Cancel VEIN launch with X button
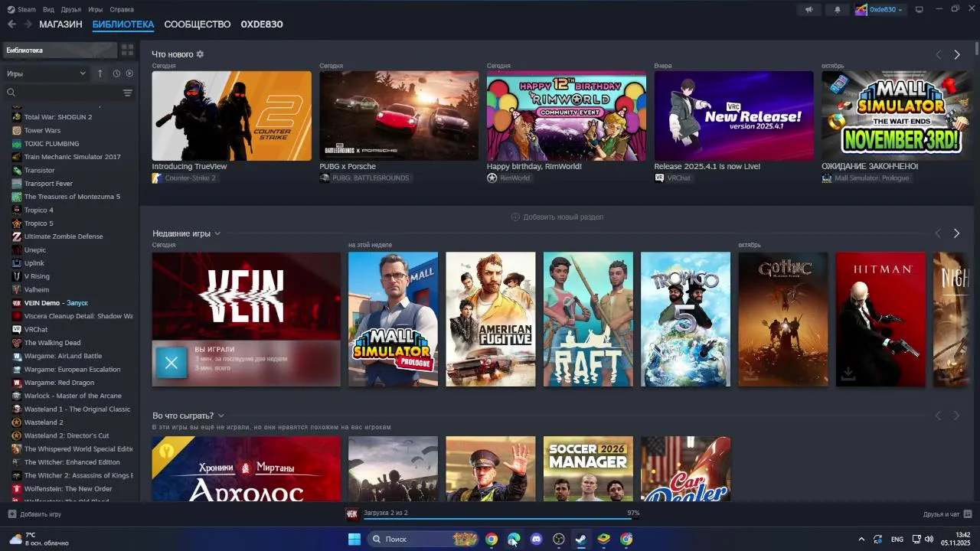The height and width of the screenshot is (551, 980). (171, 363)
